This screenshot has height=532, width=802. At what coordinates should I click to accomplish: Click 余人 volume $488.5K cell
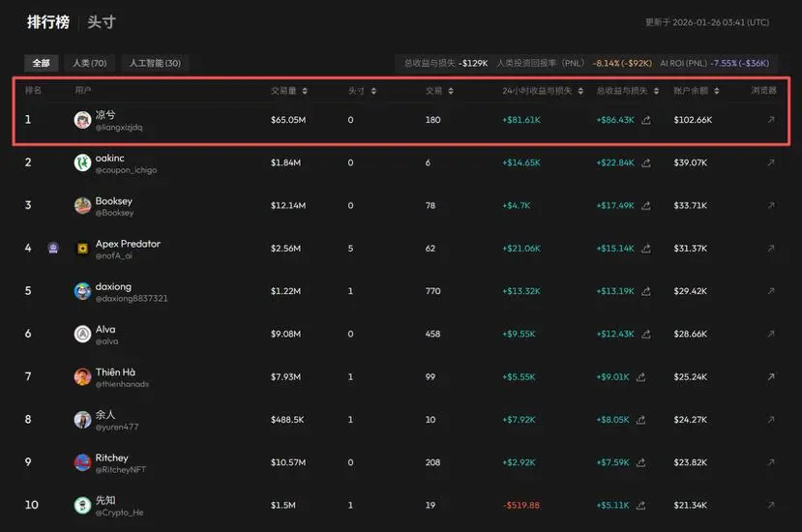[x=287, y=420]
